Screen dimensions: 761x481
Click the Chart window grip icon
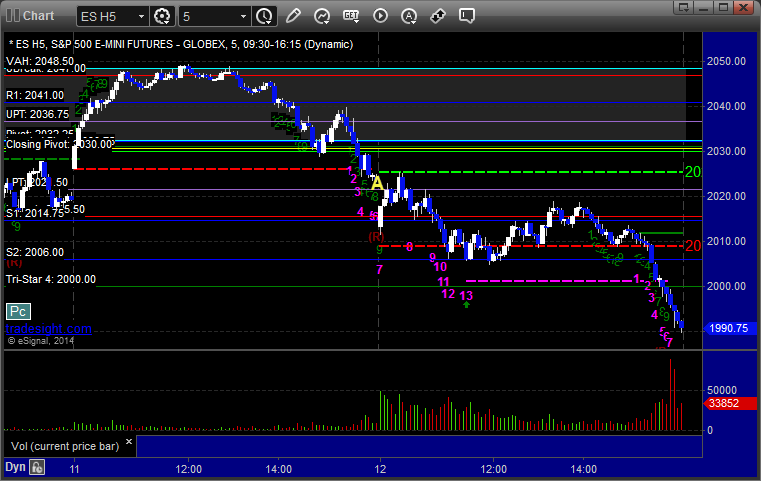point(13,16)
